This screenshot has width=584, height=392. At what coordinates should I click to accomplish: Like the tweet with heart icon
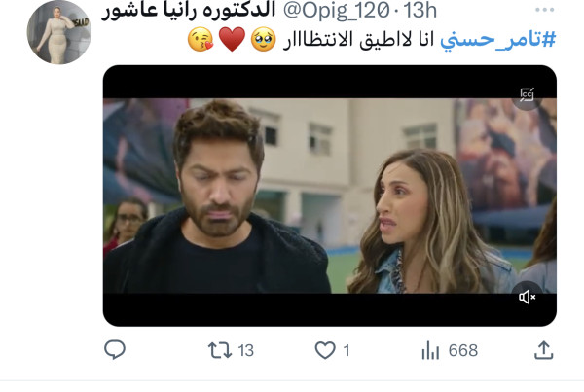325,350
